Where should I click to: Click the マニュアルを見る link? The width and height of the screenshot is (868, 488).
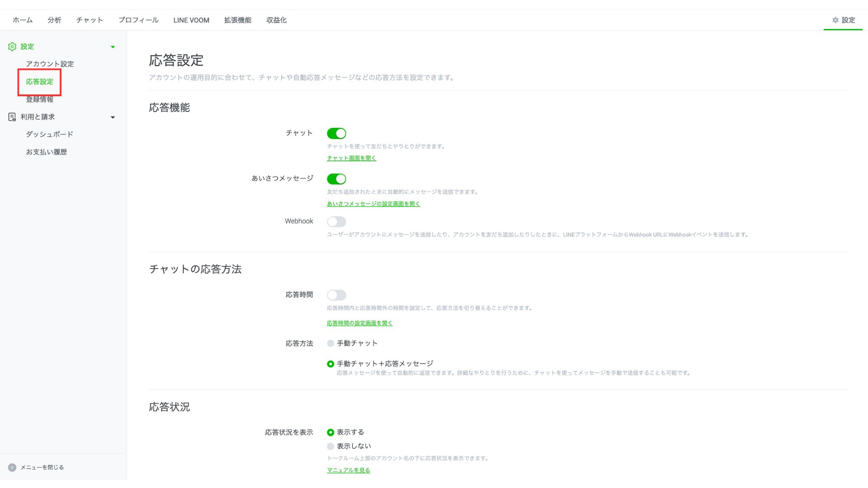click(348, 470)
